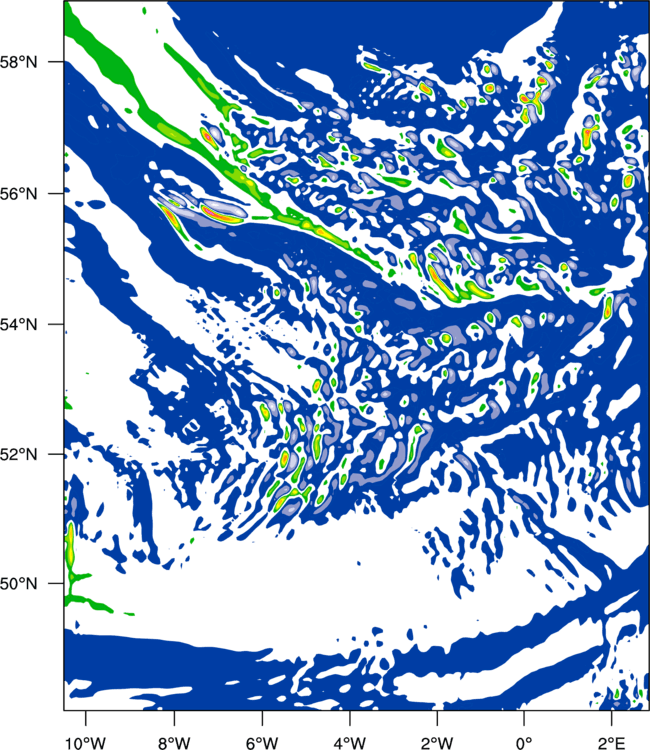Click the 0° longitude label
650x750 pixels.
(x=524, y=743)
